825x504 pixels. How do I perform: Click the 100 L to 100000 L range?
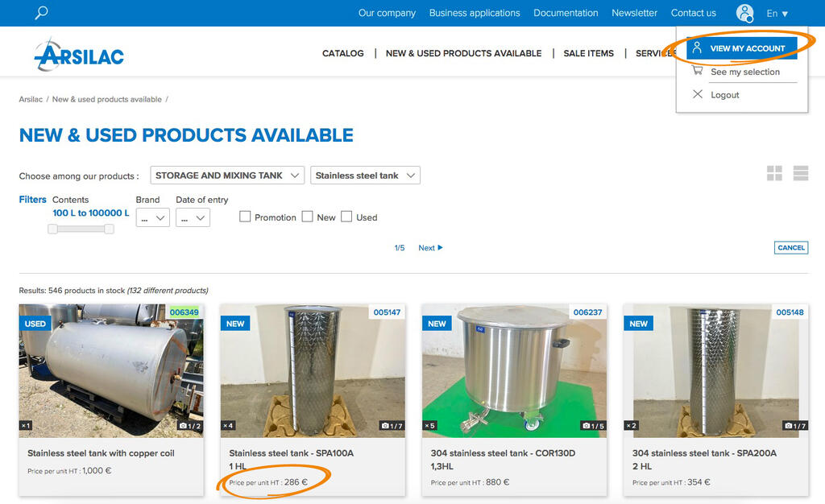[90, 213]
